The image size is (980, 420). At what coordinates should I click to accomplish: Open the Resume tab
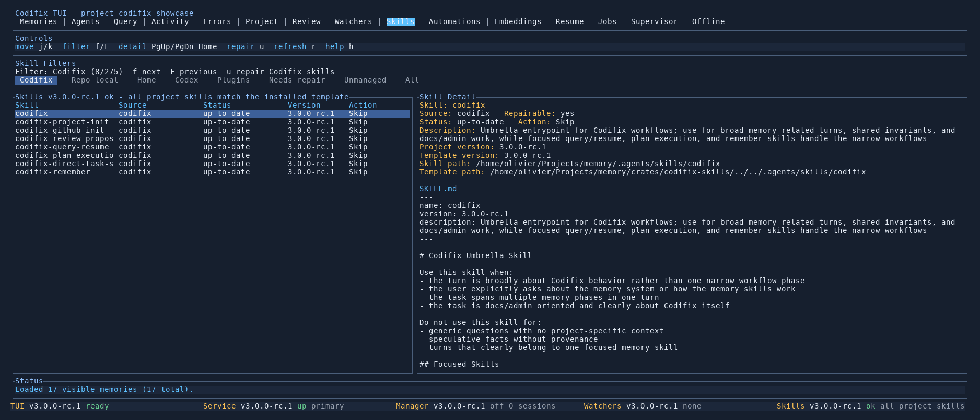569,21
